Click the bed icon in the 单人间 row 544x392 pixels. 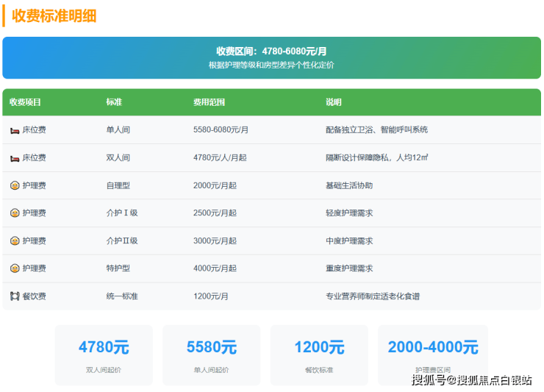tap(15, 130)
